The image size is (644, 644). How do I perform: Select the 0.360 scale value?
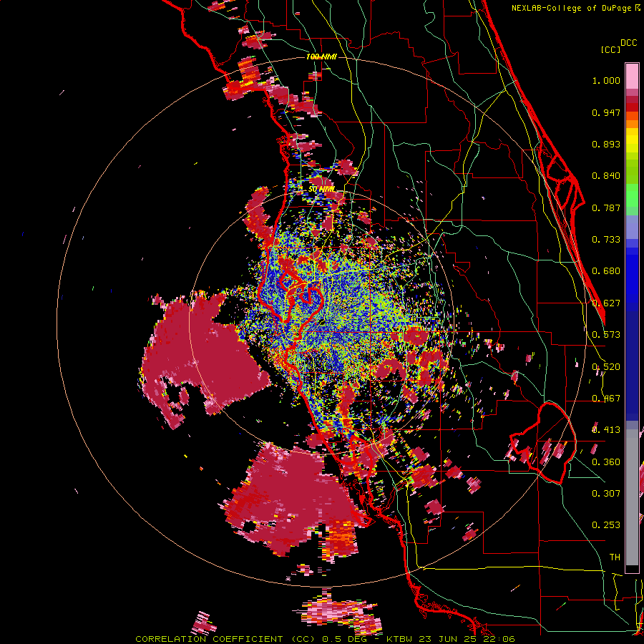point(606,462)
